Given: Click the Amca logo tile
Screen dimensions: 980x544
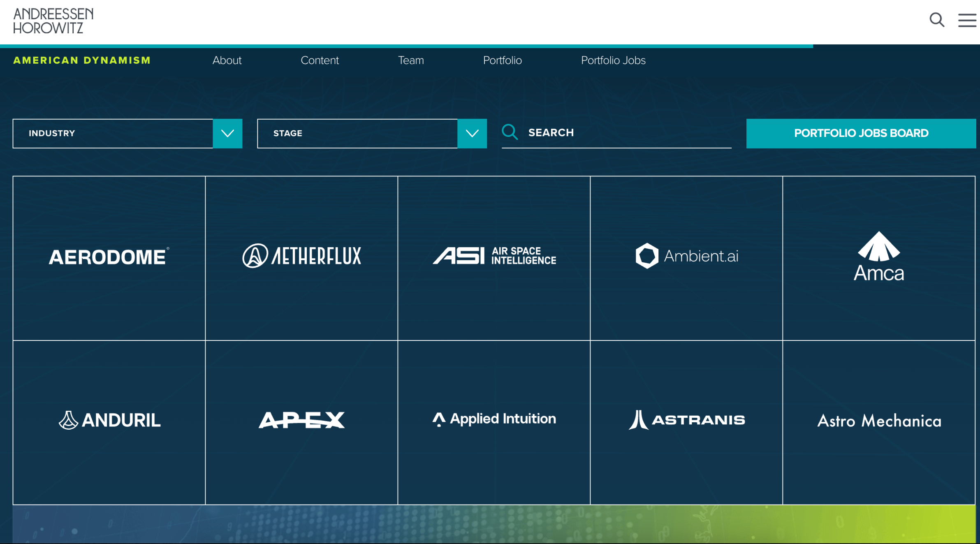Looking at the screenshot, I should point(878,257).
